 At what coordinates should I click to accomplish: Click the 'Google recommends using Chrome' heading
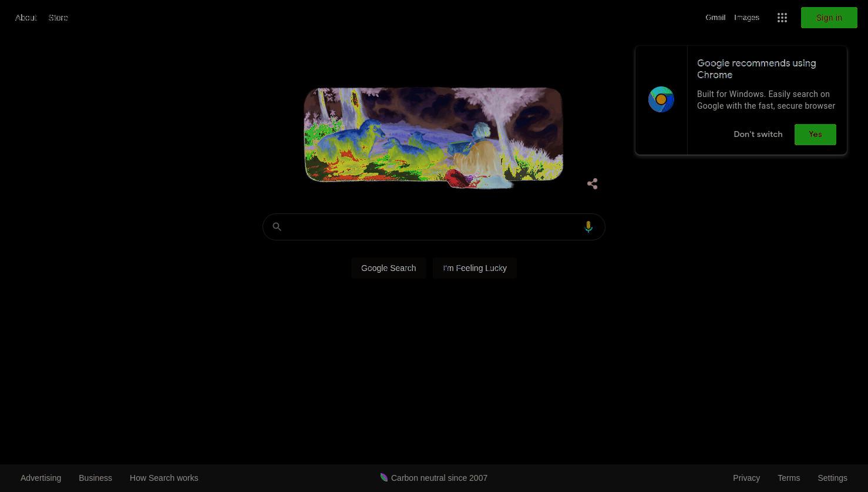coord(756,69)
